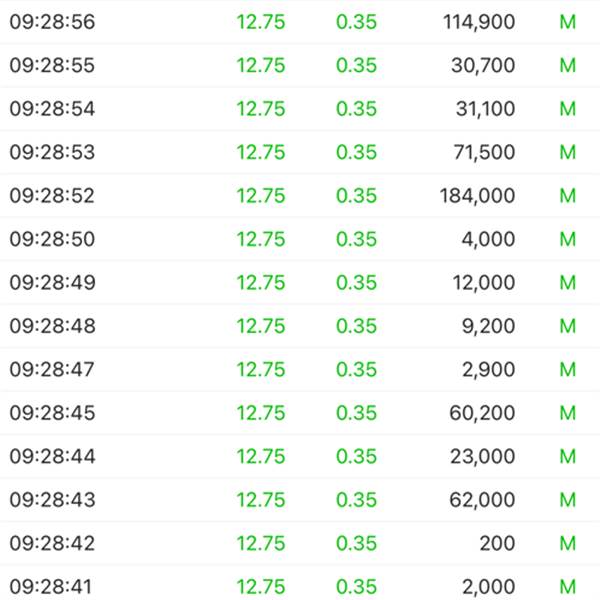Open the 09:28:53 trade row
Image resolution: width=600 pixels, height=600 pixels.
(300, 152)
